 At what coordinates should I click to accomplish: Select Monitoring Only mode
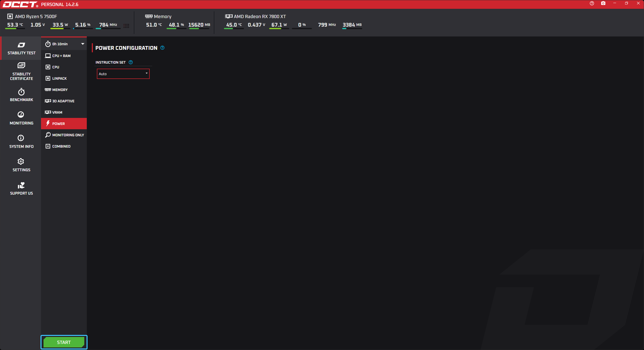point(68,135)
